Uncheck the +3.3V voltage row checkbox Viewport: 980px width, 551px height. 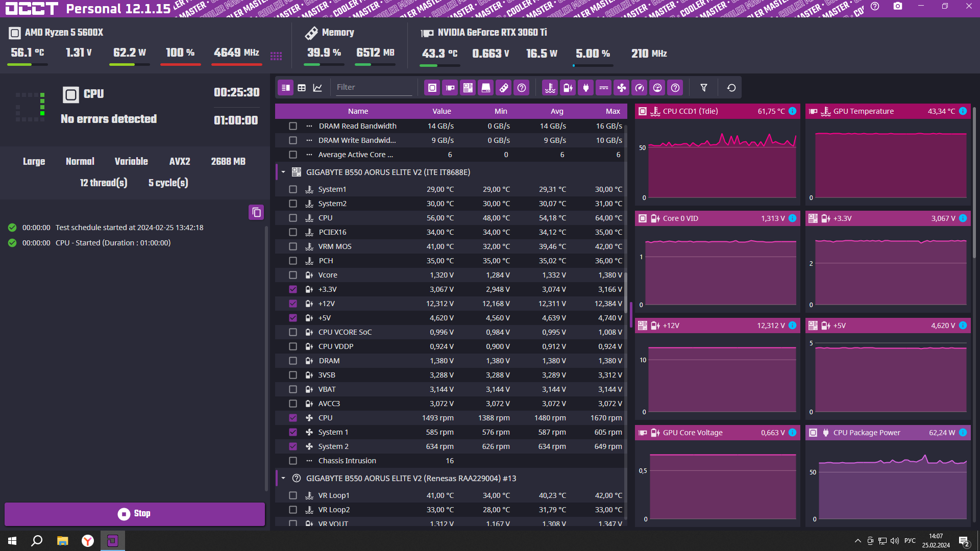[x=293, y=289]
